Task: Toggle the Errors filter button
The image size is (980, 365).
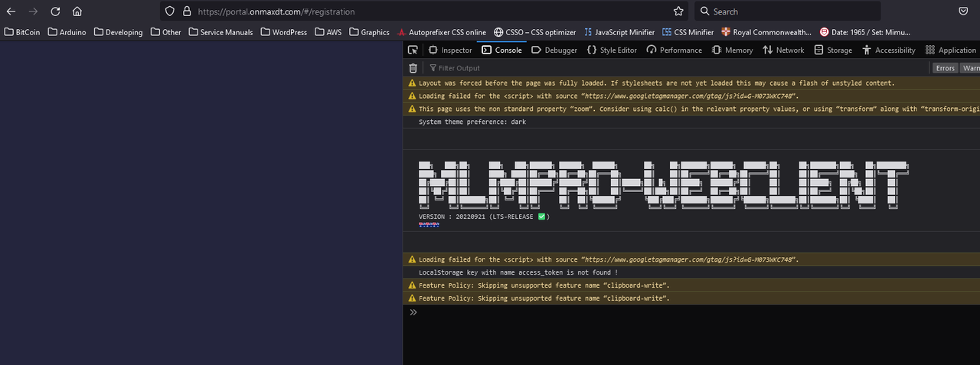Action: click(x=945, y=68)
